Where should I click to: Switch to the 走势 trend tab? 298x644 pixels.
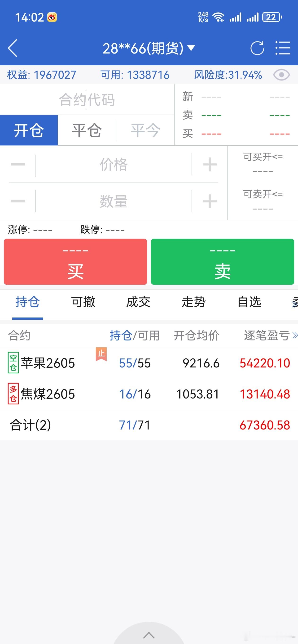point(194,302)
